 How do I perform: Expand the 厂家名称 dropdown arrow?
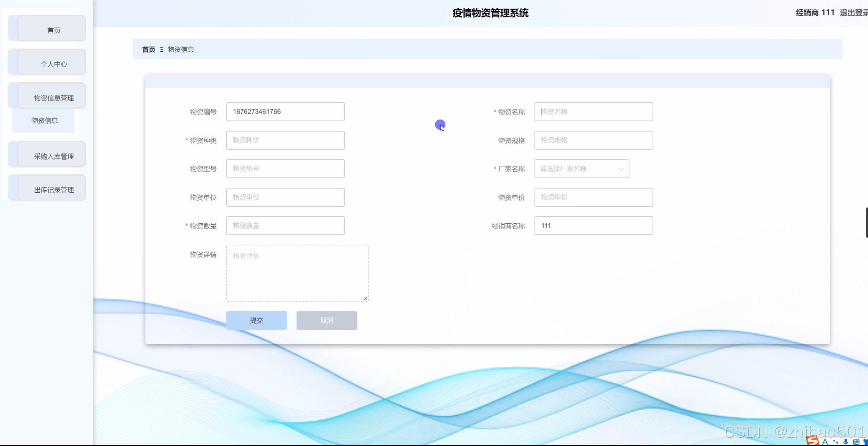[x=621, y=169]
